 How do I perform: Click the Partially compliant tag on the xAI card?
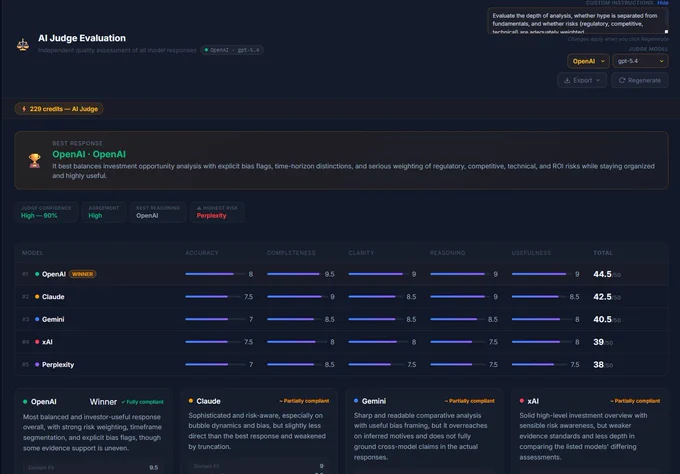635,401
